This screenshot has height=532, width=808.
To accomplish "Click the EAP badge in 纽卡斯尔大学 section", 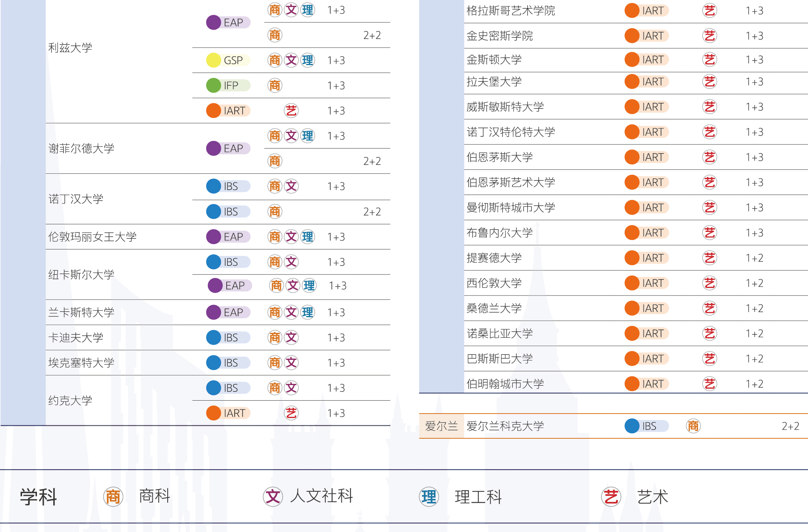I will tap(229, 286).
